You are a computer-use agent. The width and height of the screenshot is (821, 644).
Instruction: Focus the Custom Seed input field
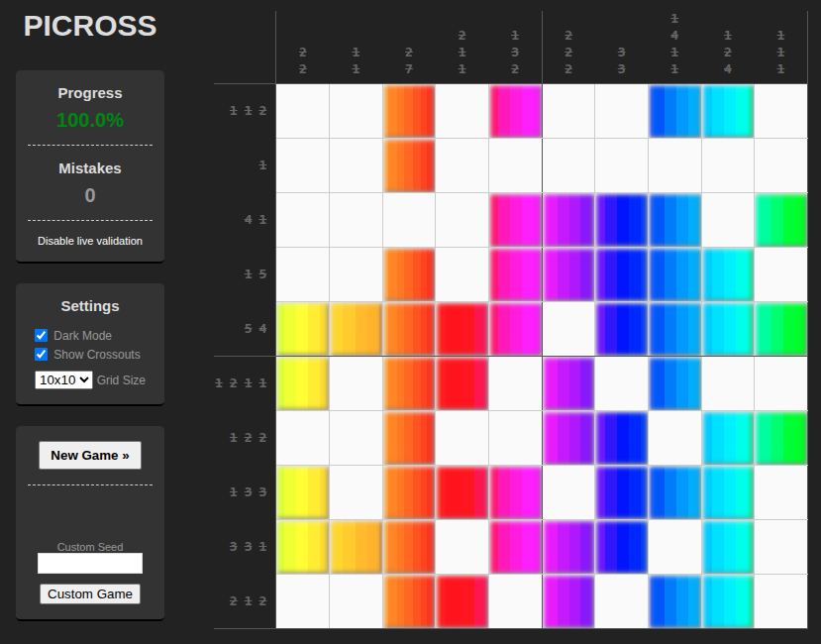[x=90, y=564]
